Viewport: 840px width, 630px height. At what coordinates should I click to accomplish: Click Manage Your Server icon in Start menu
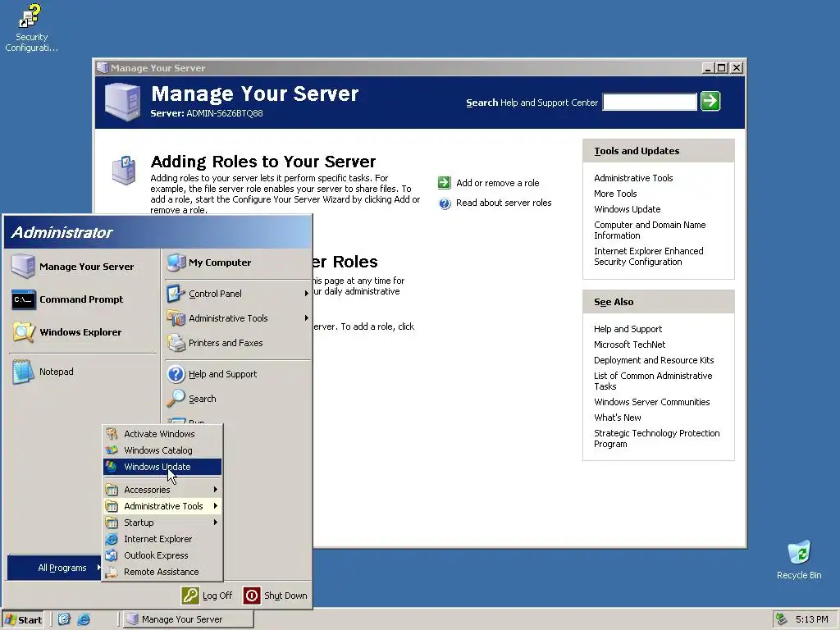[23, 267]
